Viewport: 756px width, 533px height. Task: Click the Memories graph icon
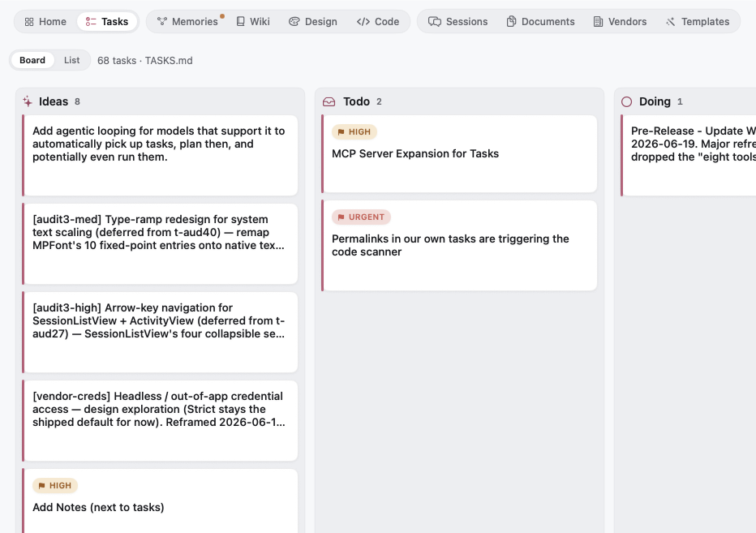(162, 21)
